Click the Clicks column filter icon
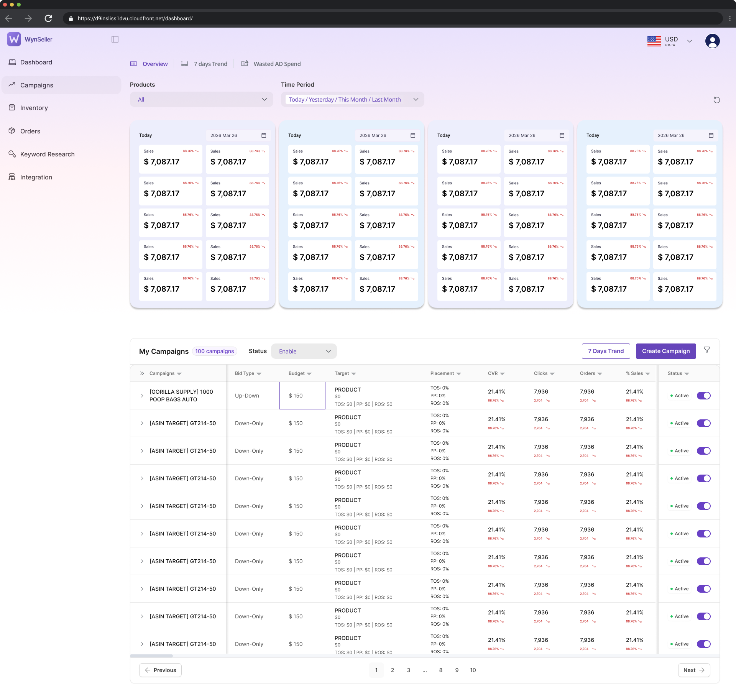Viewport: 736px width, 700px height. [x=552, y=373]
